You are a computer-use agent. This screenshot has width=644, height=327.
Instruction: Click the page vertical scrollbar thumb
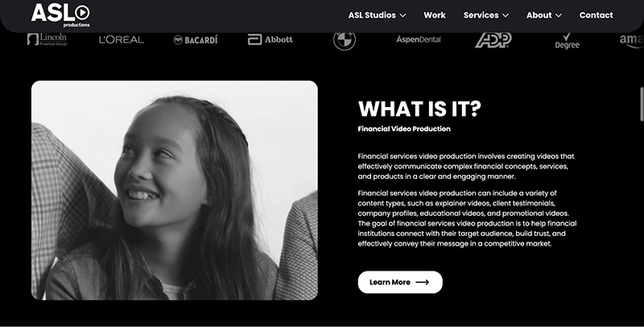(x=642, y=104)
